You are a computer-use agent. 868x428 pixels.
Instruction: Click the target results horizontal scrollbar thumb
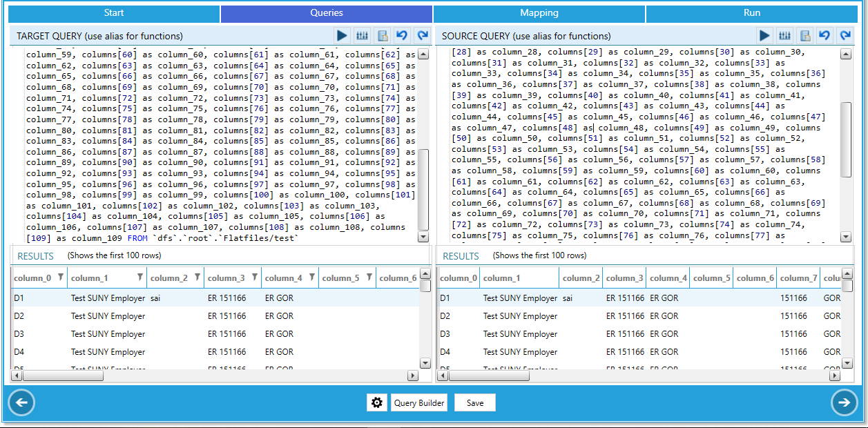(63, 376)
